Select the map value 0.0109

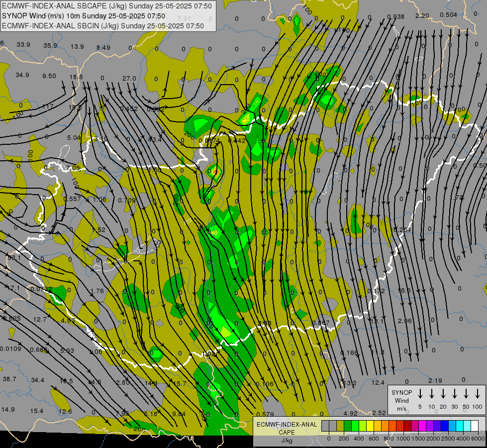click(x=10, y=349)
